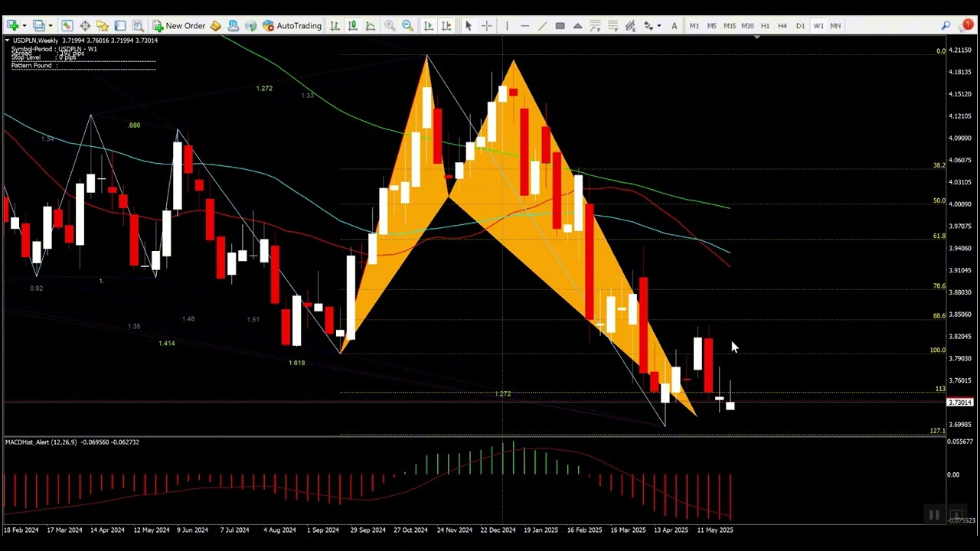Select the horizontal line drawing tool
Image resolution: width=980 pixels, height=551 pixels.
(x=524, y=26)
